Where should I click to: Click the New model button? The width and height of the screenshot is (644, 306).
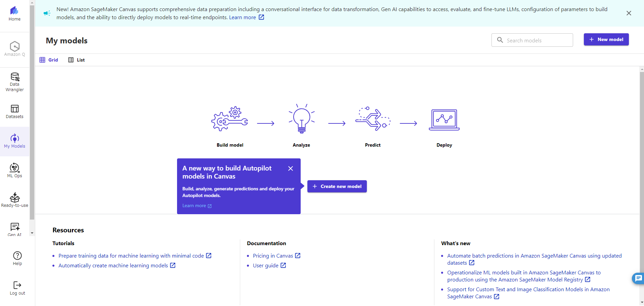click(606, 39)
